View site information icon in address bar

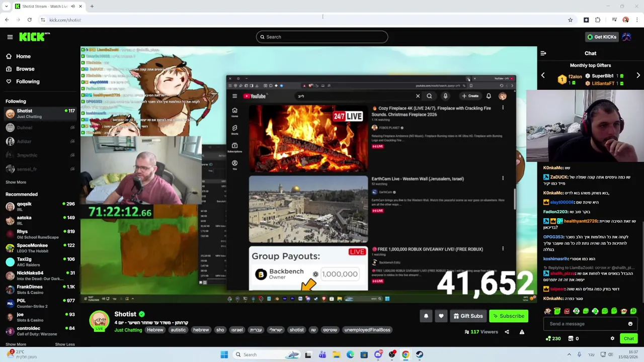[43, 20]
